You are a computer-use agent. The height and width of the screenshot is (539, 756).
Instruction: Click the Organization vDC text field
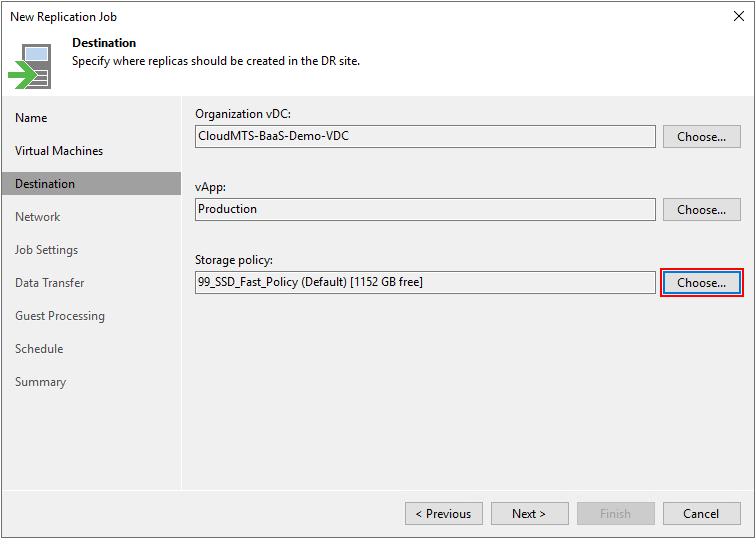pyautogui.click(x=425, y=137)
